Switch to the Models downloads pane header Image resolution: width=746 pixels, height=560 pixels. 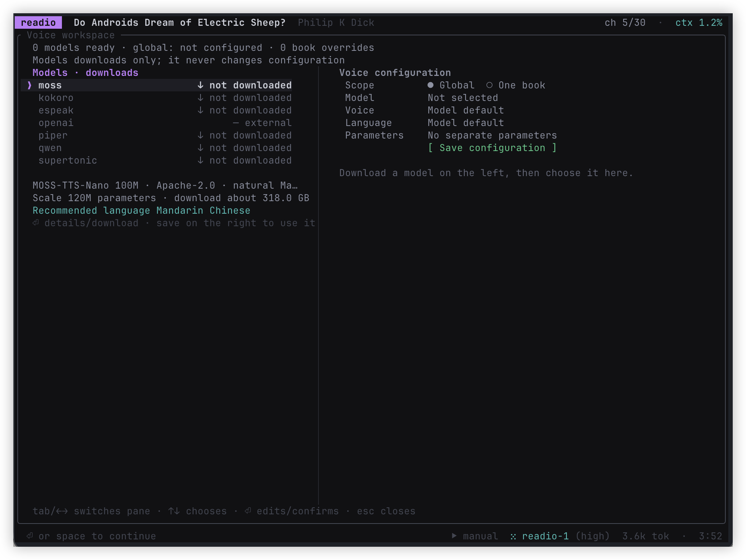[85, 73]
